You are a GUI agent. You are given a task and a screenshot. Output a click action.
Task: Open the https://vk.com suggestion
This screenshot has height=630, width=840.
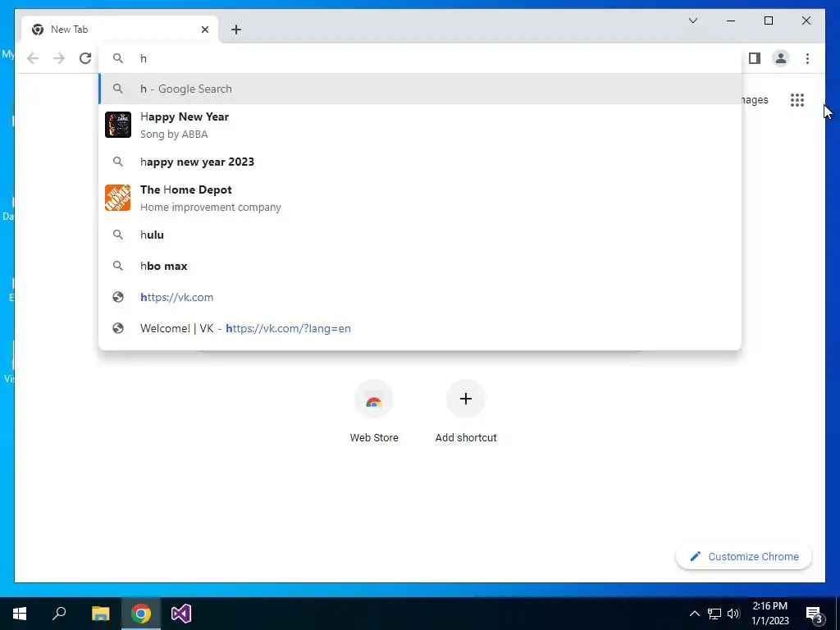click(x=420, y=297)
